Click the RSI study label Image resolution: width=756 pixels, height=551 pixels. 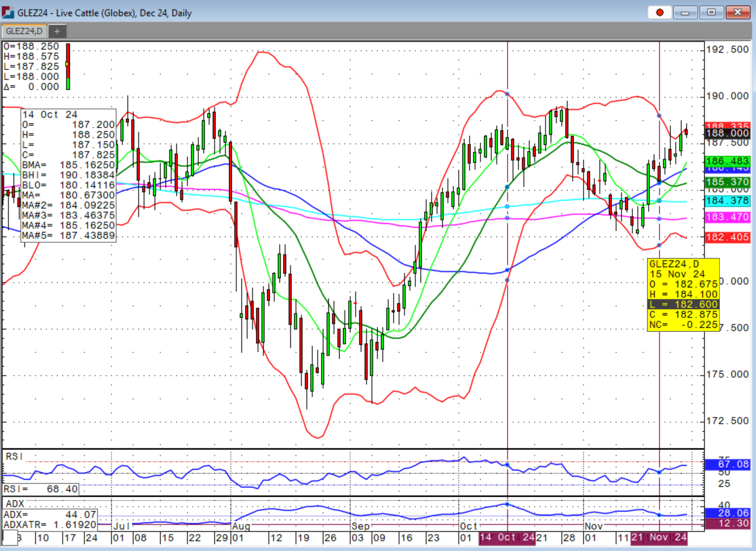click(14, 456)
